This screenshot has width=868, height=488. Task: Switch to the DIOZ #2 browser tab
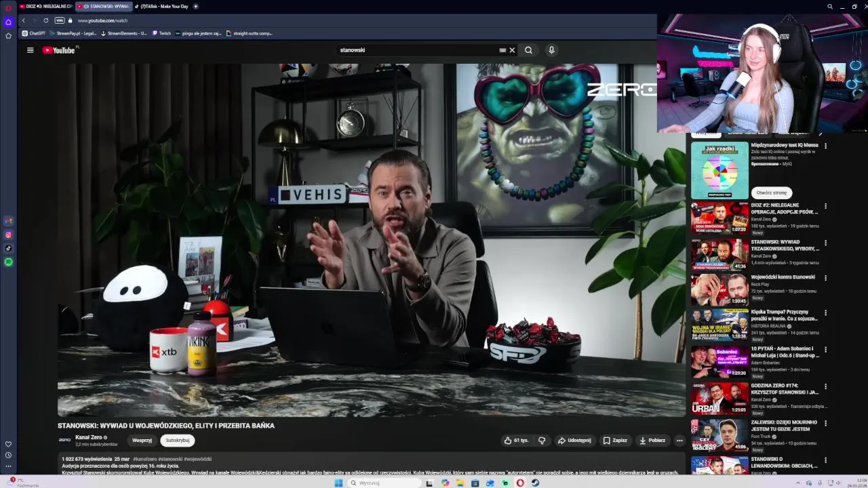coord(45,6)
